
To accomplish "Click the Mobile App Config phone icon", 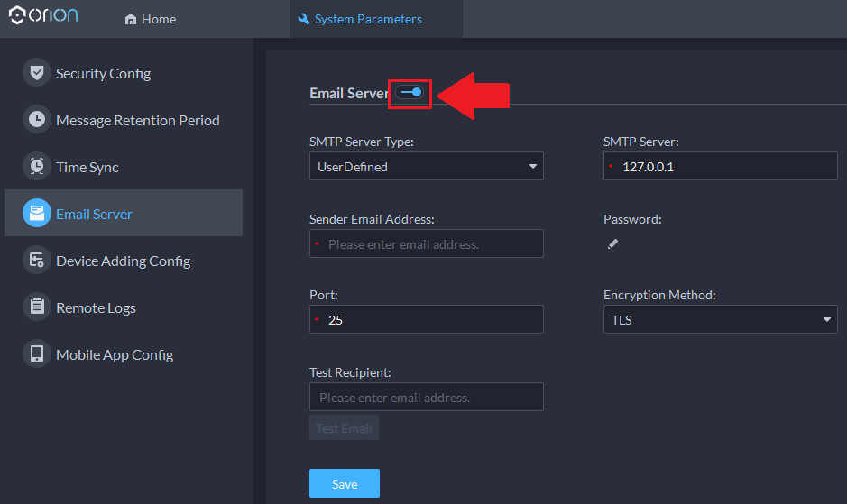I will pyautogui.click(x=36, y=354).
